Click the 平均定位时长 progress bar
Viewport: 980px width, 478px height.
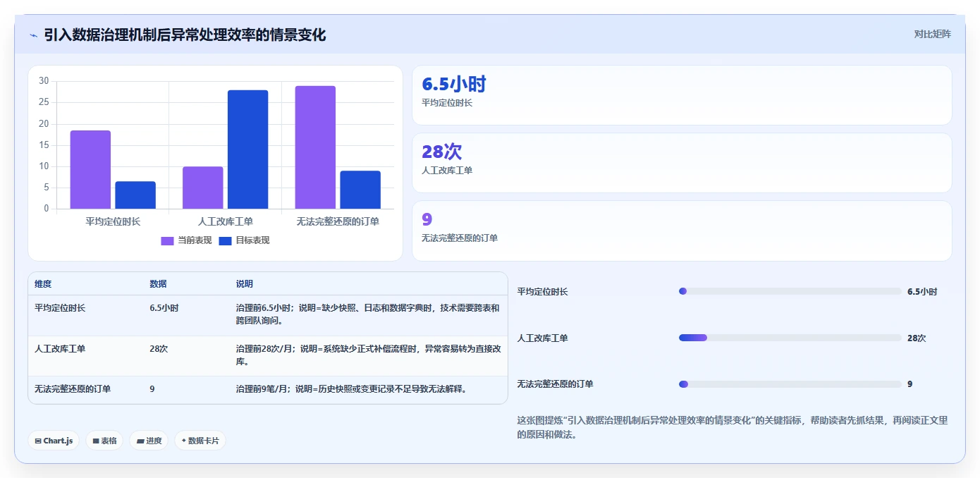(x=790, y=291)
